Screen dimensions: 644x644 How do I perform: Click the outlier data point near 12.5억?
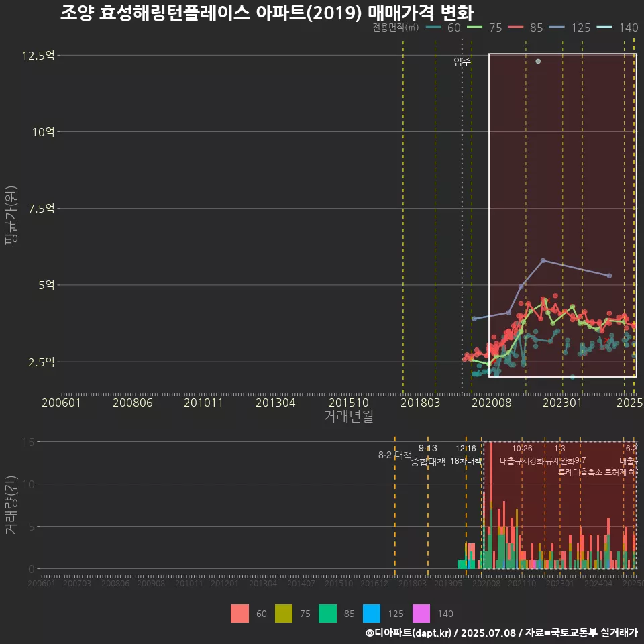(x=538, y=61)
